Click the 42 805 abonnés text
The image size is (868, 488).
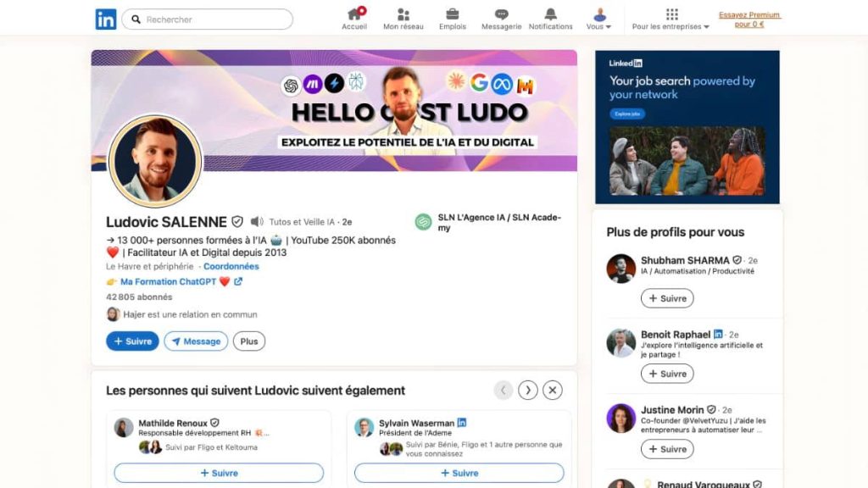coord(139,297)
